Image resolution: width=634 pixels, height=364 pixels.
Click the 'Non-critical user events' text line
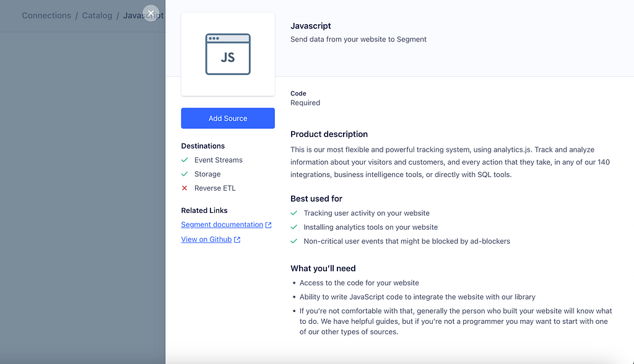407,241
